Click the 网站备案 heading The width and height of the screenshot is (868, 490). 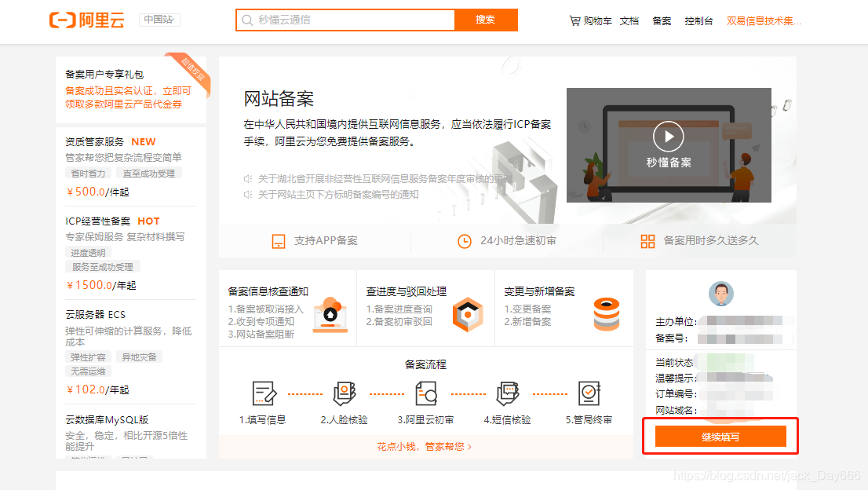click(279, 99)
